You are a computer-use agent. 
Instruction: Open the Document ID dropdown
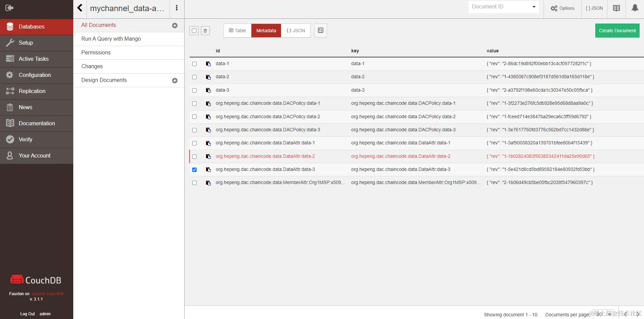pos(504,7)
